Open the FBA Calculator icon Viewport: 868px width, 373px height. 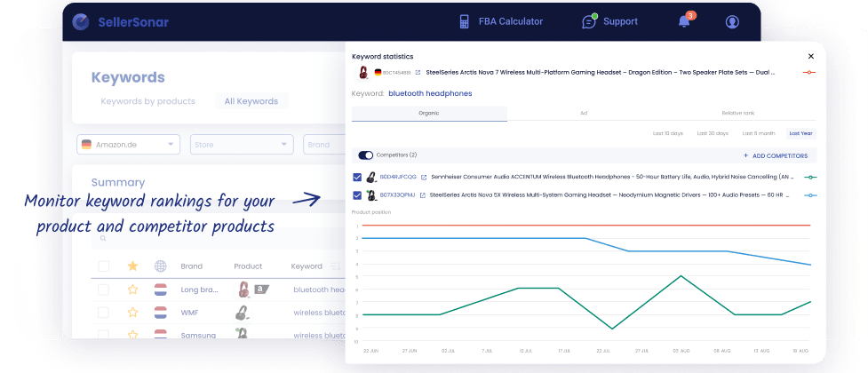[464, 21]
